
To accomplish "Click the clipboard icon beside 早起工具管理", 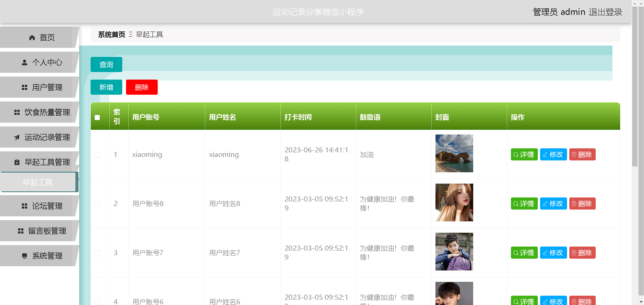I will [x=17, y=162].
